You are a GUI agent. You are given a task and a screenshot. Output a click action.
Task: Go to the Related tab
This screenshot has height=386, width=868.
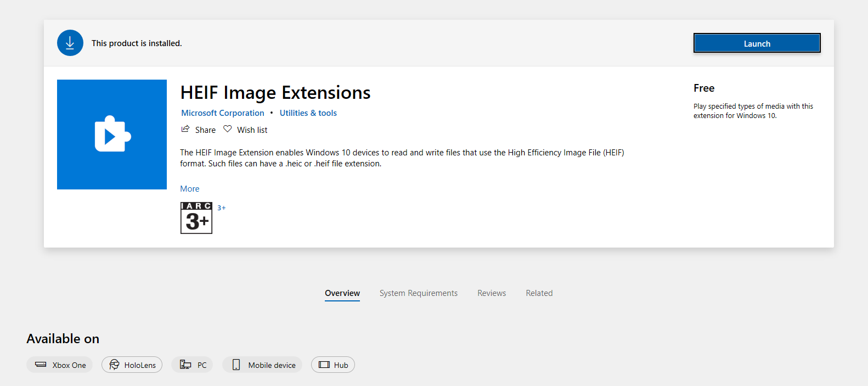click(539, 293)
